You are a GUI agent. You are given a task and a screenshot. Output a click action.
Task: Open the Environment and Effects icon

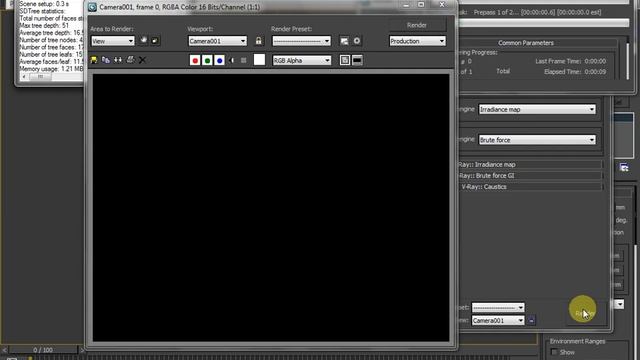tap(357, 41)
